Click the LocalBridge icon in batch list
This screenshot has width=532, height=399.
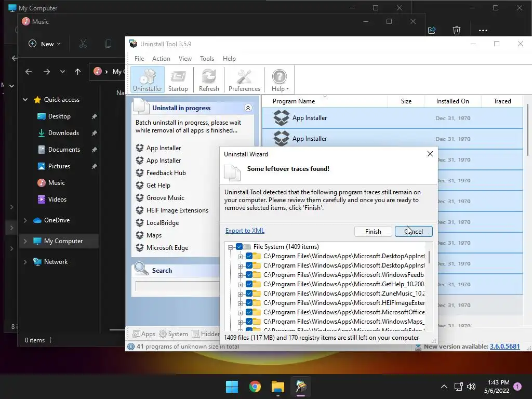coord(140,222)
